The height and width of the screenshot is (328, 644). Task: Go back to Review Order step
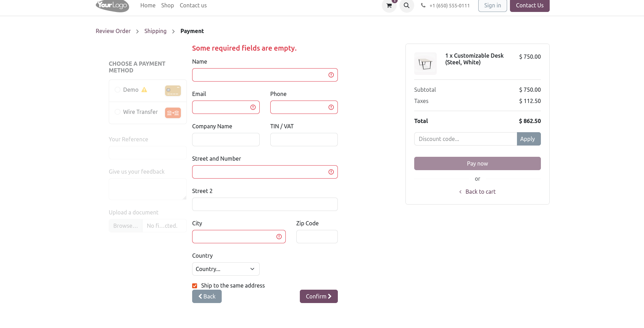tap(113, 31)
